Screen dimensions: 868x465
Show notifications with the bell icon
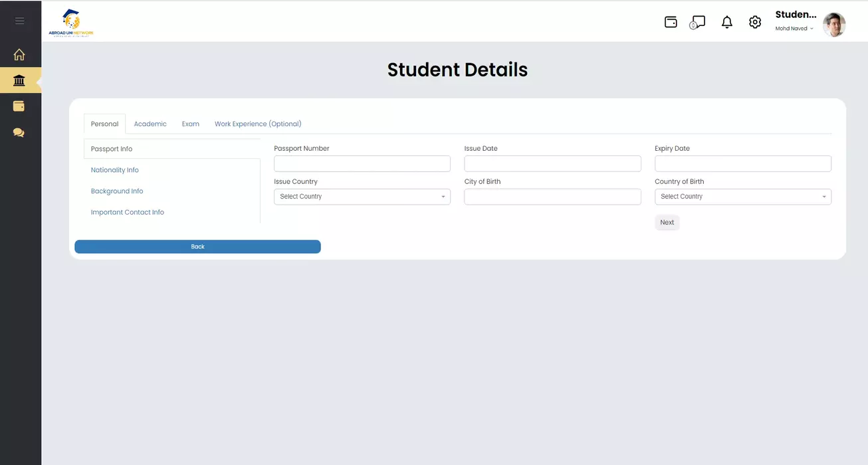(727, 23)
